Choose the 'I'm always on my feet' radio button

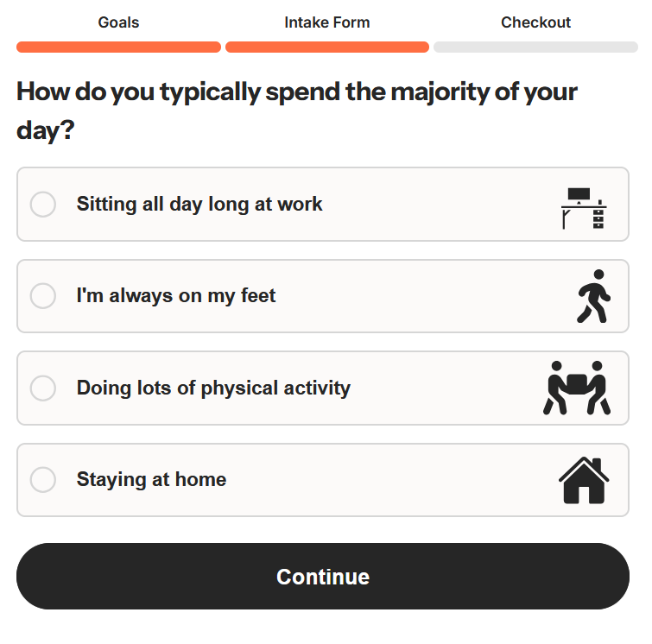coord(43,296)
